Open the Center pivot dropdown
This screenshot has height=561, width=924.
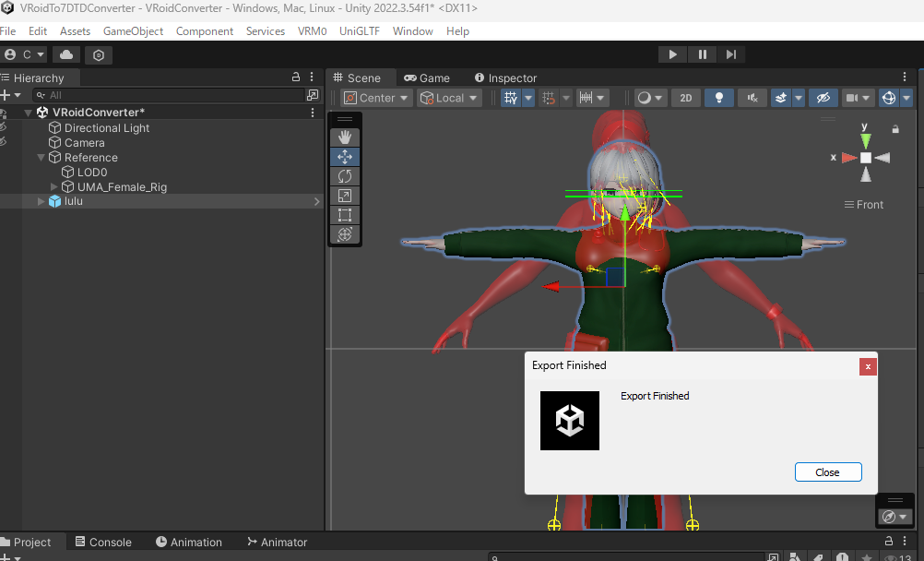coord(375,98)
